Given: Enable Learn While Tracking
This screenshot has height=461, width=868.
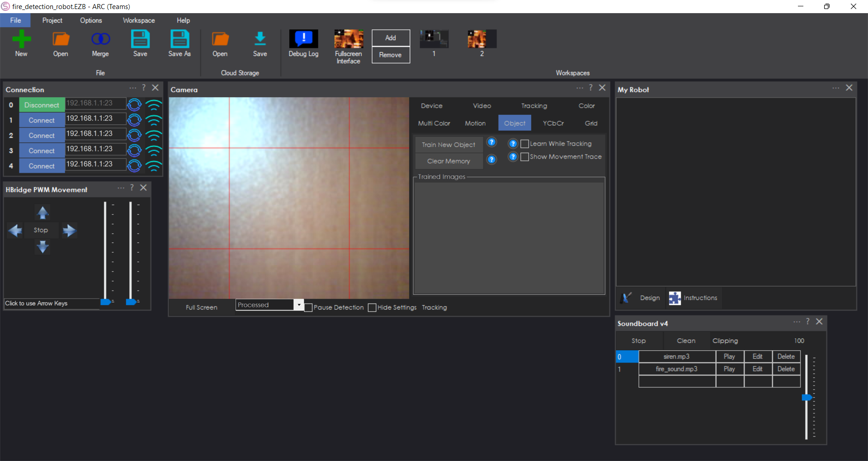Looking at the screenshot, I should tap(524, 144).
